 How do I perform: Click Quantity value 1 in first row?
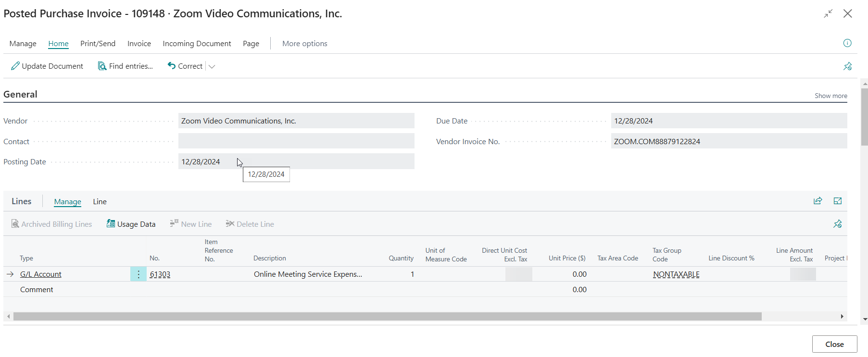(412, 274)
